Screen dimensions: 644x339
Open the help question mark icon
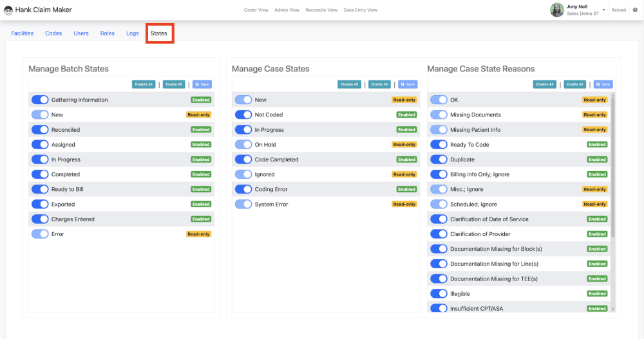(635, 10)
